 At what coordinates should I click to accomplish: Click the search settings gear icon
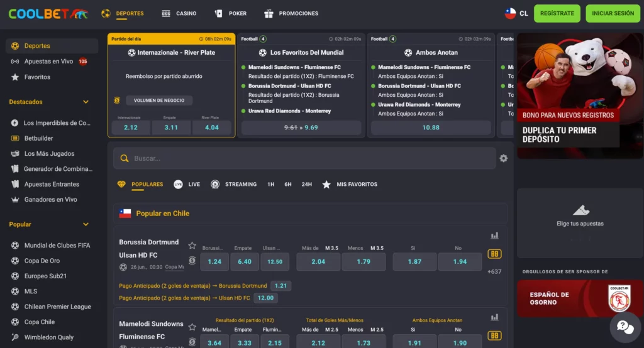click(504, 158)
